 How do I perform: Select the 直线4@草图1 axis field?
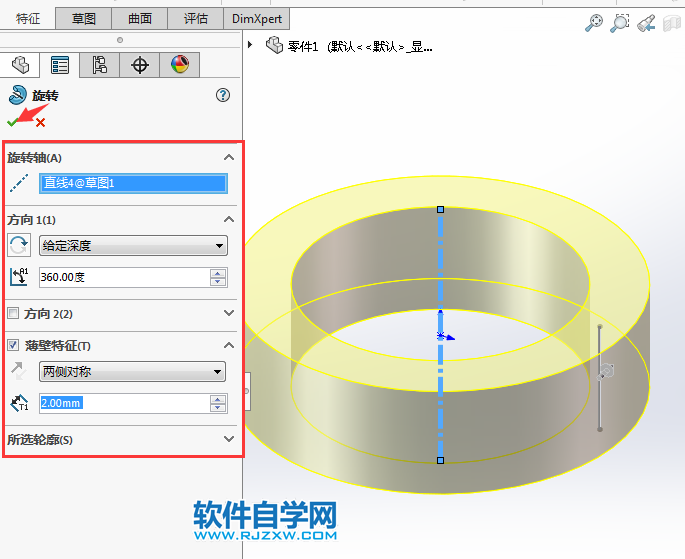[133, 183]
